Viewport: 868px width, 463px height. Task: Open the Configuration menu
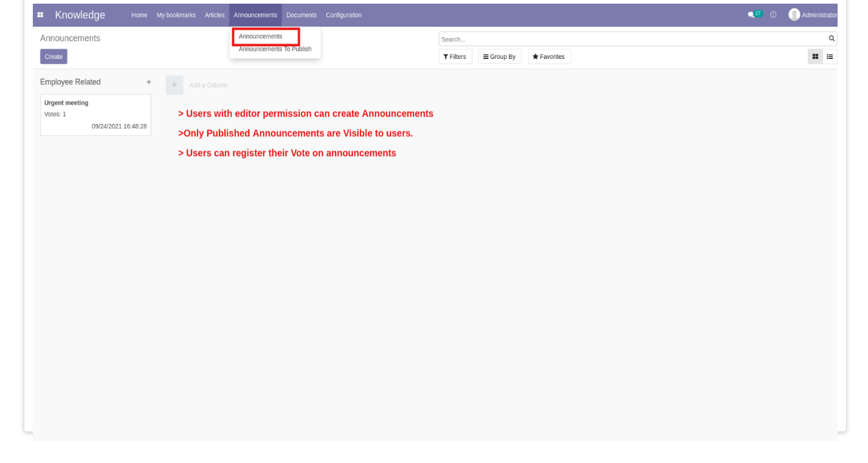[x=343, y=15]
